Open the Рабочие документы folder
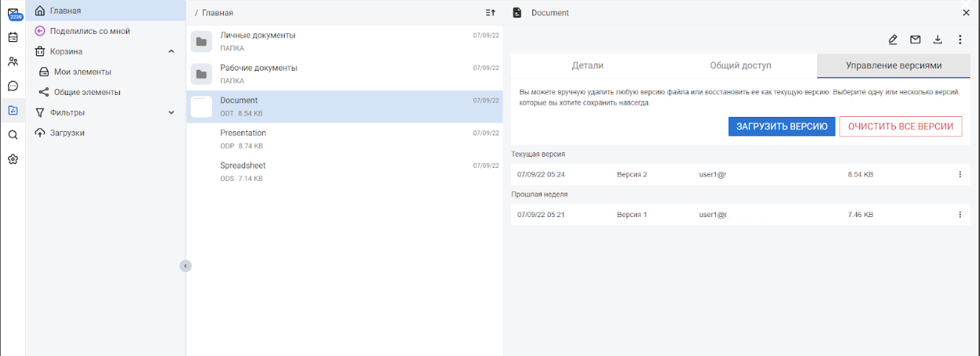Screen dimensions: 980x356 tap(258, 68)
